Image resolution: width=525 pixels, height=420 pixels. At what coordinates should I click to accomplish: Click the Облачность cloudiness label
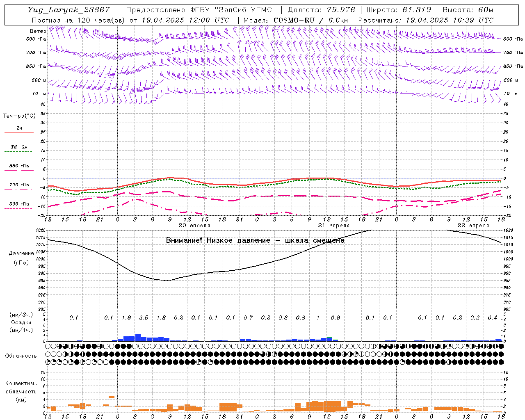[x=21, y=356]
